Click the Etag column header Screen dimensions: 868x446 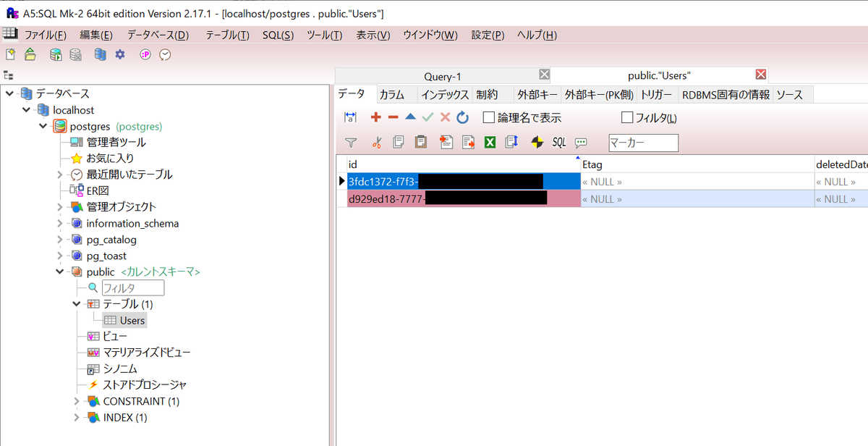tap(697, 164)
